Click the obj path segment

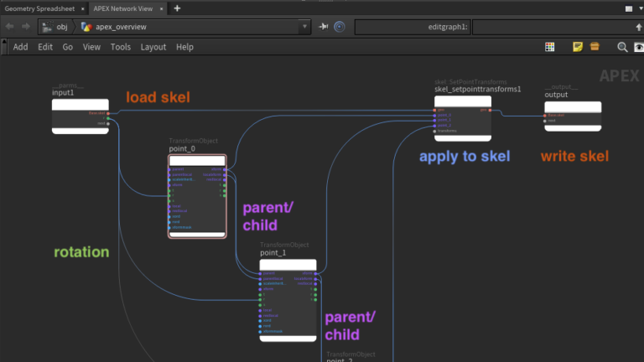pos(61,27)
